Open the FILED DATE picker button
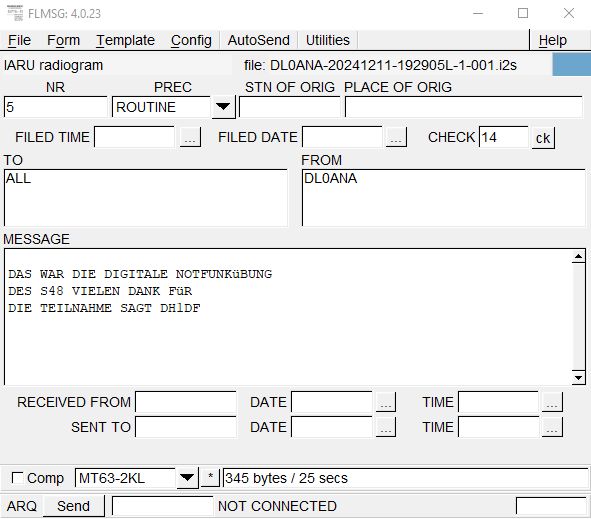 (x=396, y=137)
